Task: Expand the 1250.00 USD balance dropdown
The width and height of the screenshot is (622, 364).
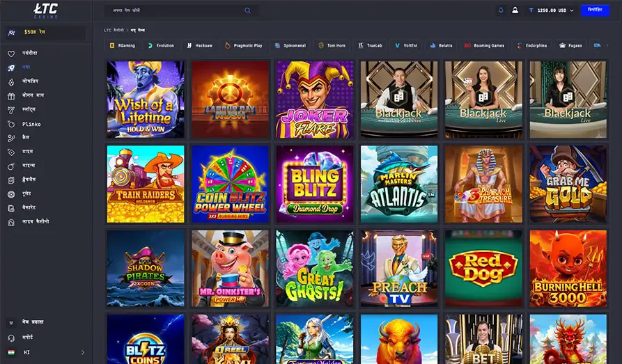Action: pyautogui.click(x=551, y=10)
